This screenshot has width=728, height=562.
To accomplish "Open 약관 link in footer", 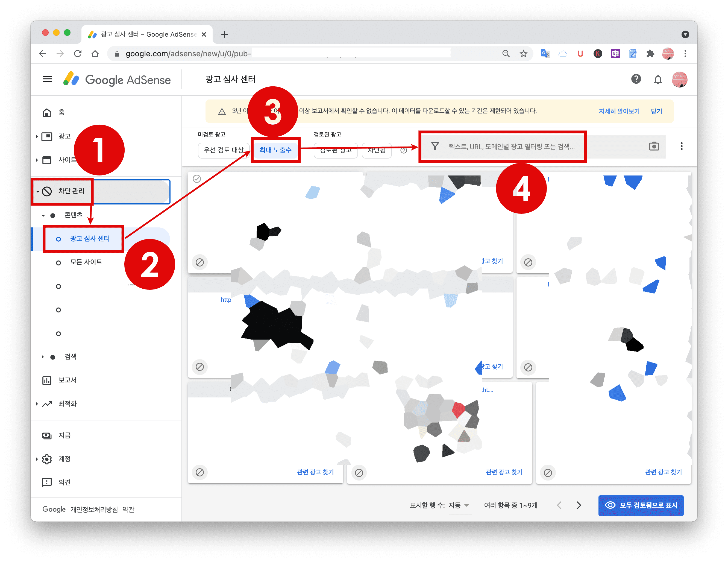I will 128,510.
